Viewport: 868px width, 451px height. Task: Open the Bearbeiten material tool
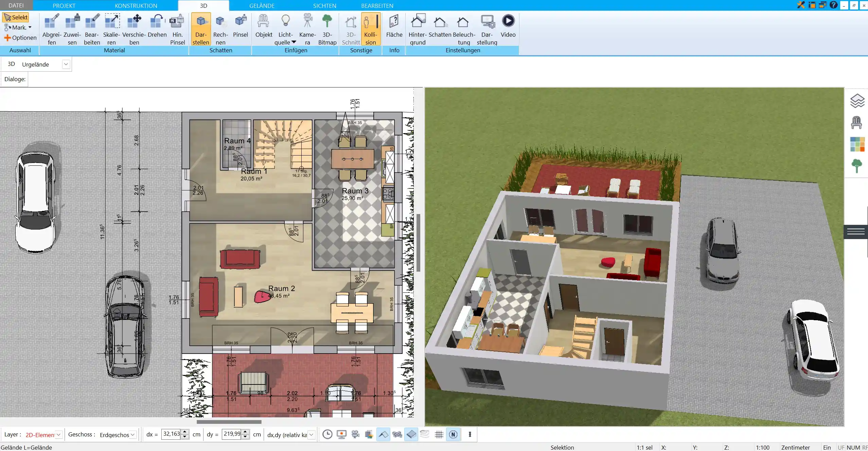pos(92,30)
